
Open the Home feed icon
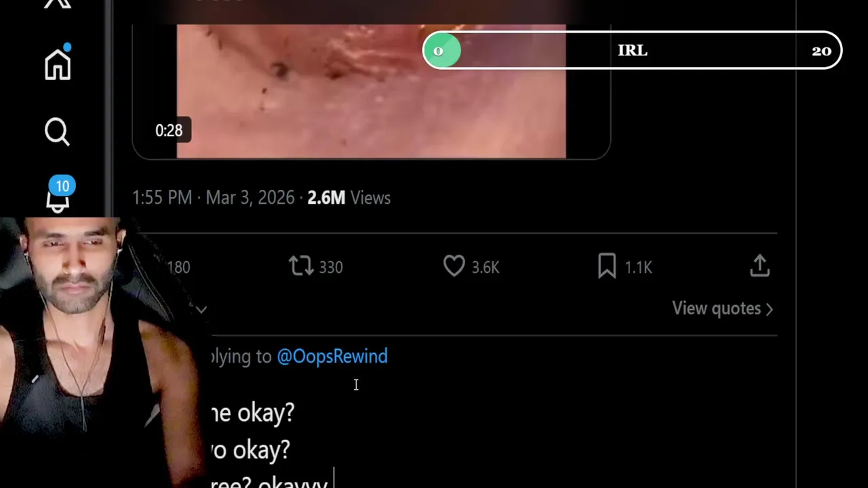58,64
